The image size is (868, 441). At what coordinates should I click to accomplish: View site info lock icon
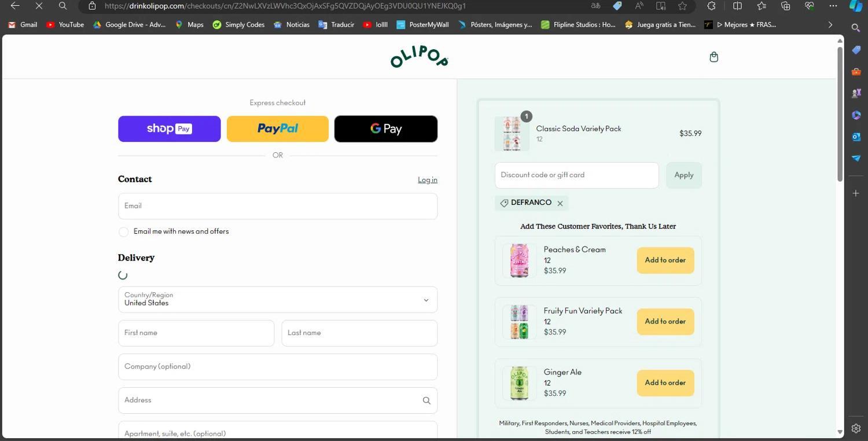pyautogui.click(x=92, y=6)
